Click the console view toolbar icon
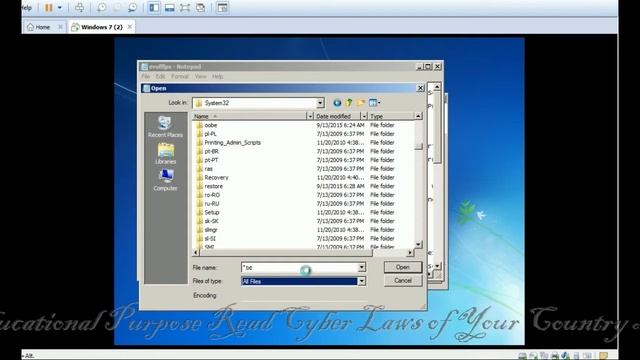Image resolution: width=640 pixels, height=360 pixels. pos(222,8)
